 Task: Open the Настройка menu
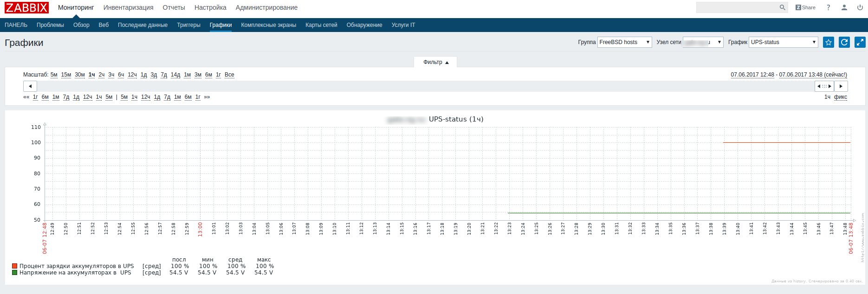pyautogui.click(x=210, y=7)
